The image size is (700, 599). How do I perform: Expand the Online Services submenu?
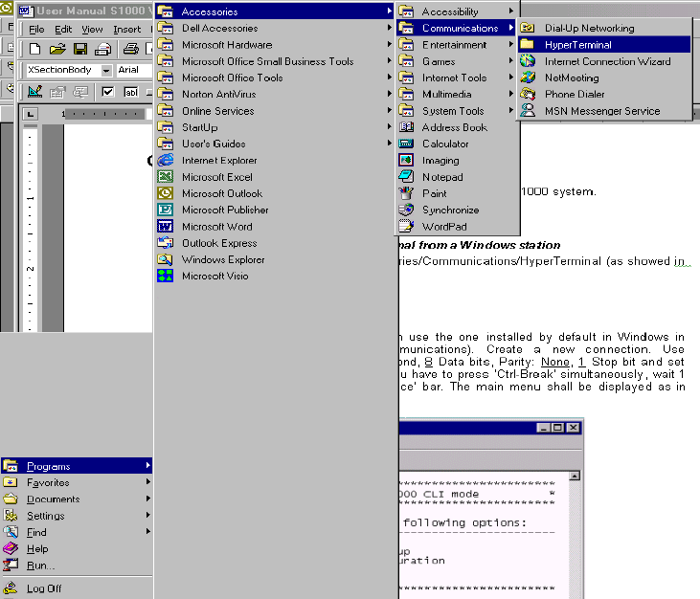click(x=276, y=111)
